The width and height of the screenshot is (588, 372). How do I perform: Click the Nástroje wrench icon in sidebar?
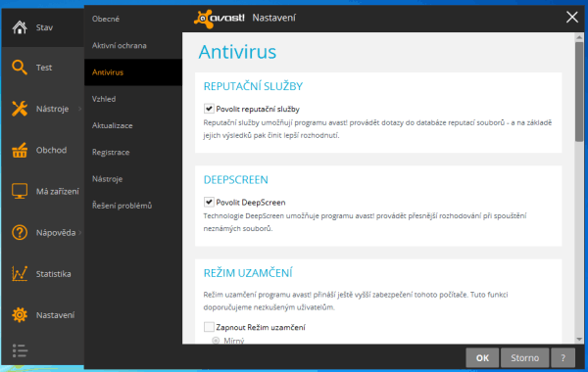20,109
